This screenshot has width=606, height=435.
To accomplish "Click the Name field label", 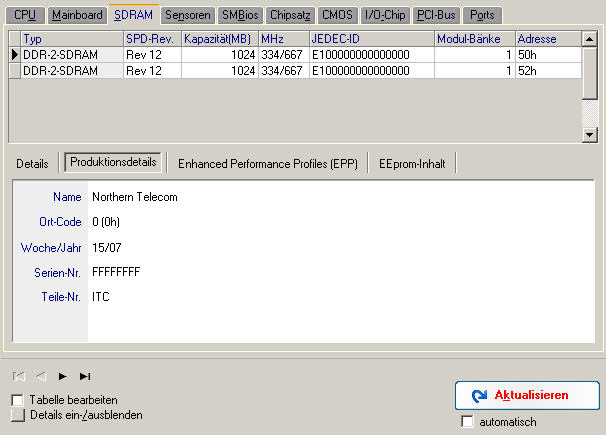I will click(x=67, y=197).
